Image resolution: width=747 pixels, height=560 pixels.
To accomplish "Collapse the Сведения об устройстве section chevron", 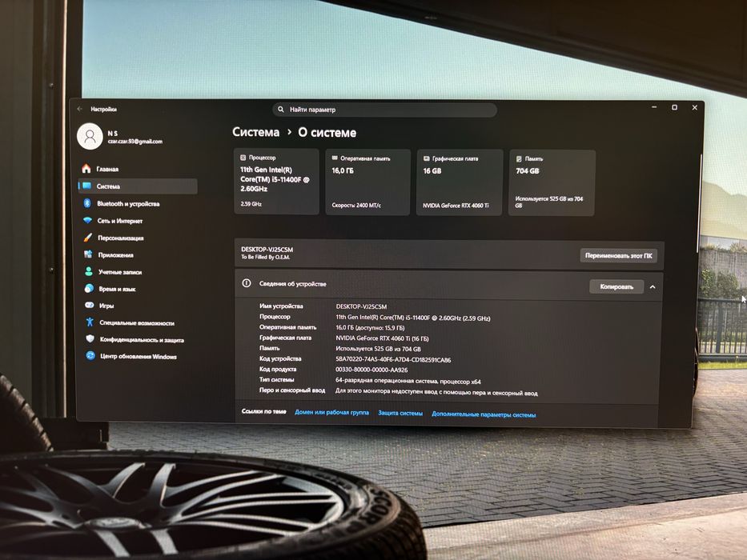I will point(653,287).
